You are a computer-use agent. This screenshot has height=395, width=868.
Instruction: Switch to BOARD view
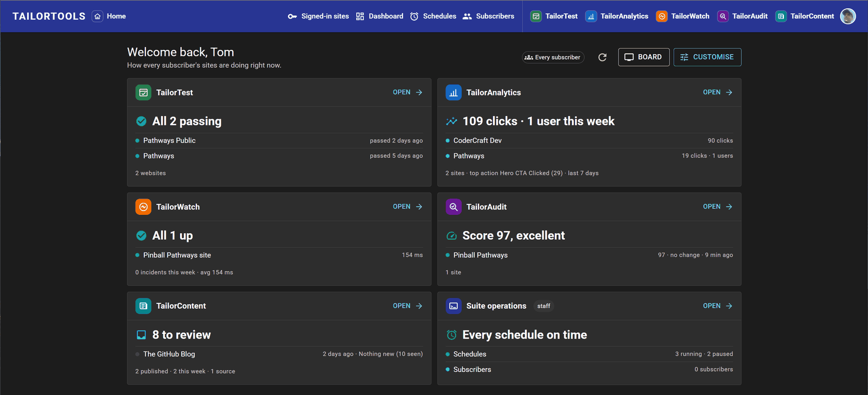pos(643,57)
